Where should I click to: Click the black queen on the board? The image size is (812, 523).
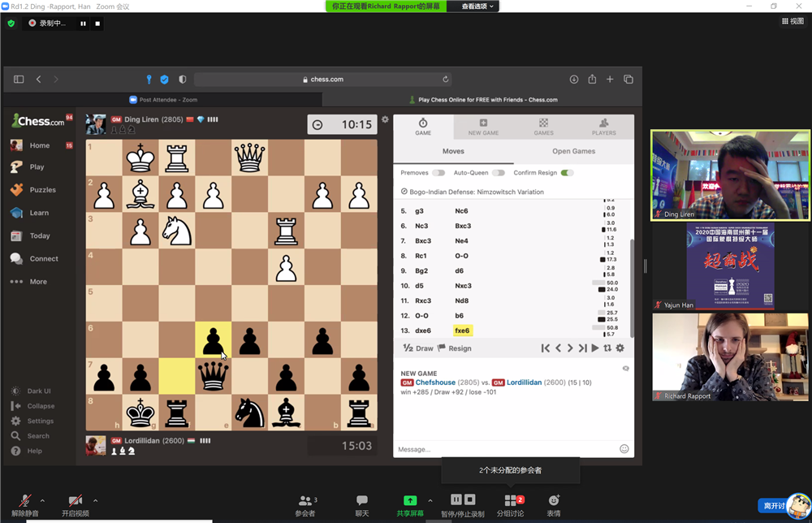coord(213,376)
